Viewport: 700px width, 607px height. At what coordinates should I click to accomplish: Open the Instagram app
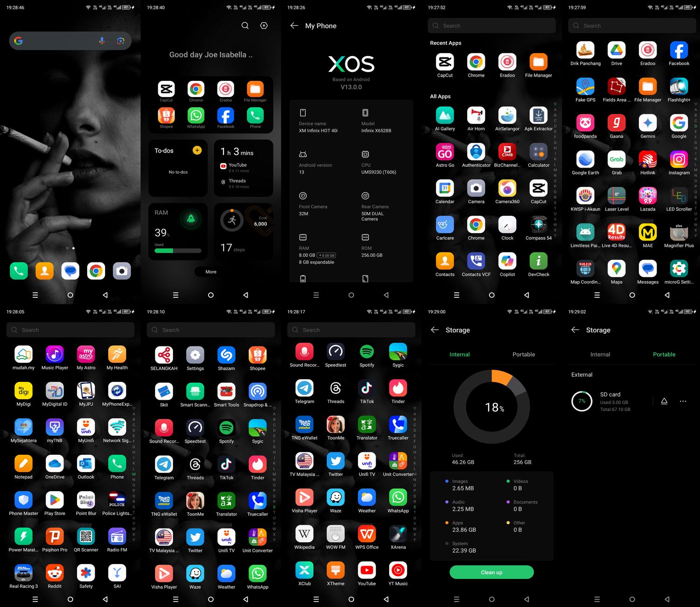679,159
